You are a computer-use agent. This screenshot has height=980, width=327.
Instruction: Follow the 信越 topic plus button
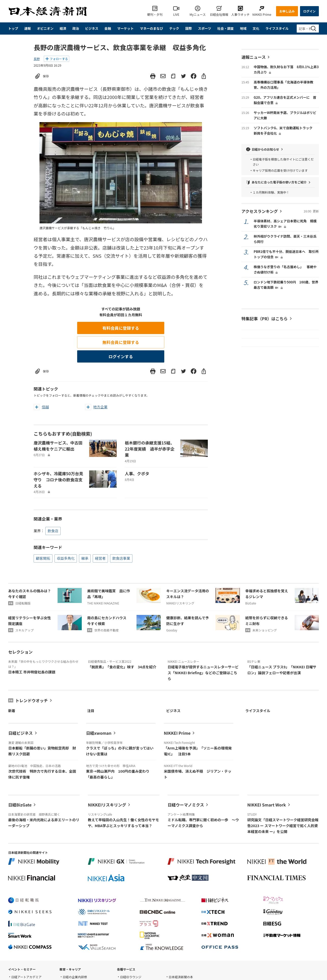point(36,407)
